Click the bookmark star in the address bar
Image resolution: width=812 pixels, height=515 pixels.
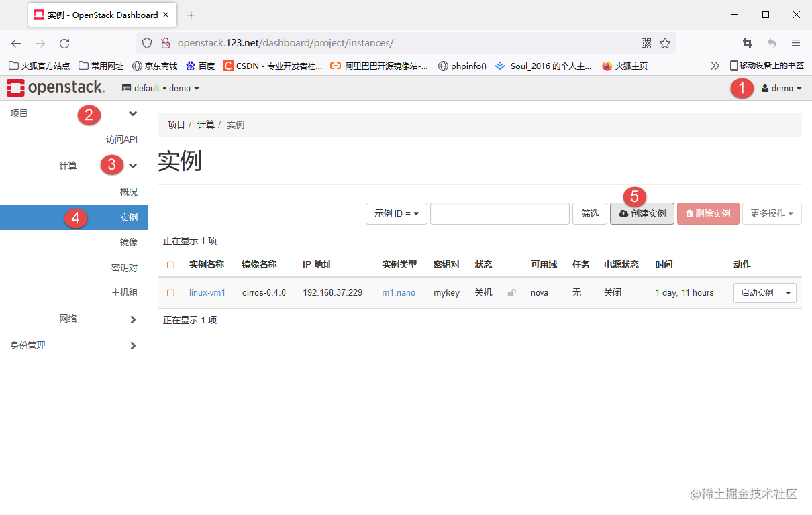click(665, 42)
